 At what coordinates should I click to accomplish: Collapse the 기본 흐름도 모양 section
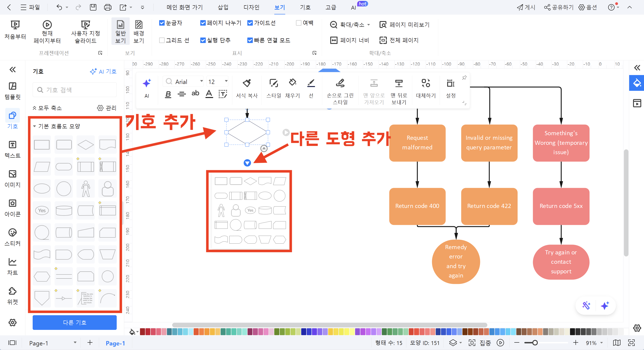pos(35,126)
